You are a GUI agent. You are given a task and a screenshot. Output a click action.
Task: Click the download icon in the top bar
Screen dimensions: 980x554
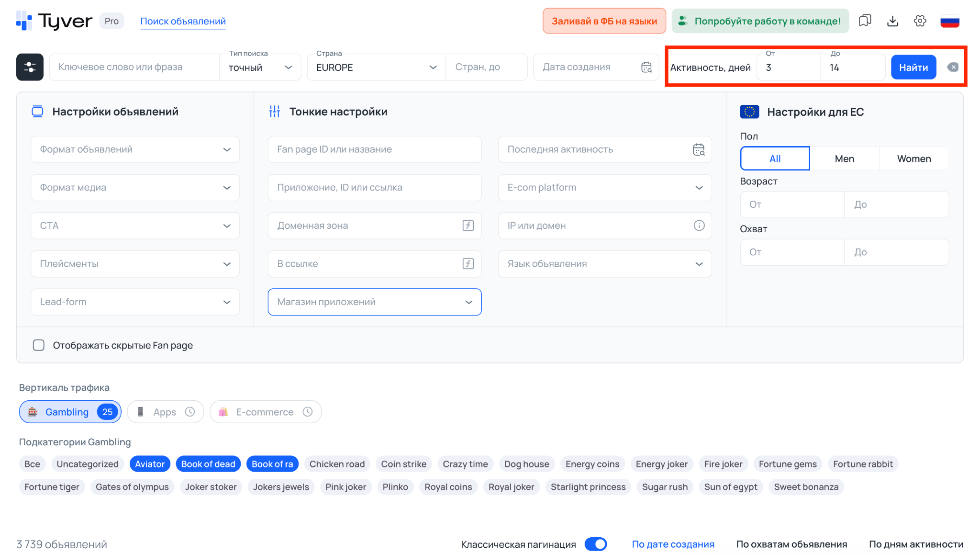pos(892,21)
